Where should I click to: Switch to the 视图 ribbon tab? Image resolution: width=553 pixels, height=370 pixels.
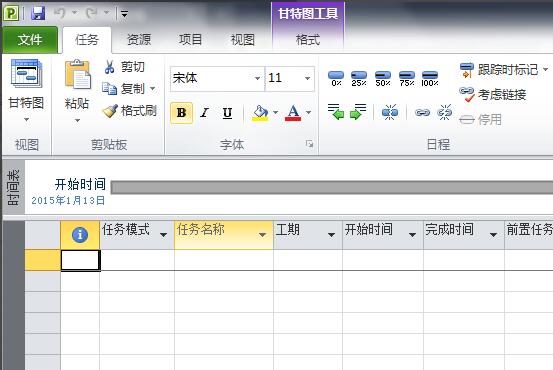coord(242,40)
